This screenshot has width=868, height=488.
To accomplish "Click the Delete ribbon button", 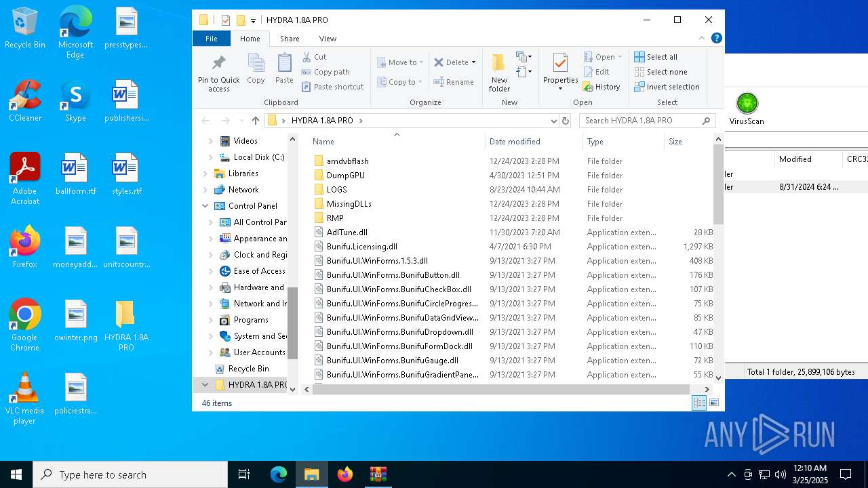I will (x=455, y=62).
